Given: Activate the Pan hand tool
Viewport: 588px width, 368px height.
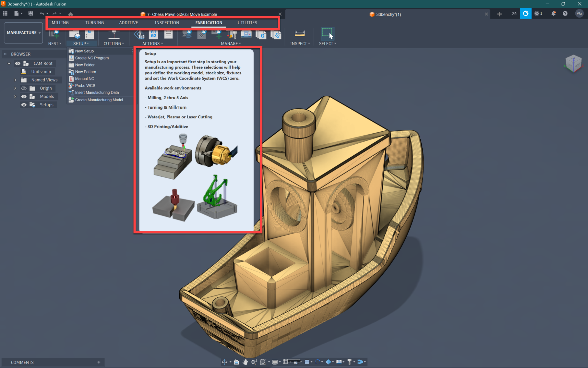Looking at the screenshot, I should (245, 362).
